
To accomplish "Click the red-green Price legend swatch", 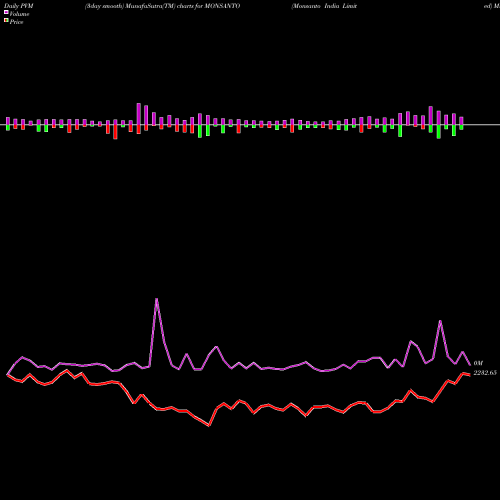I will (x=6, y=21).
